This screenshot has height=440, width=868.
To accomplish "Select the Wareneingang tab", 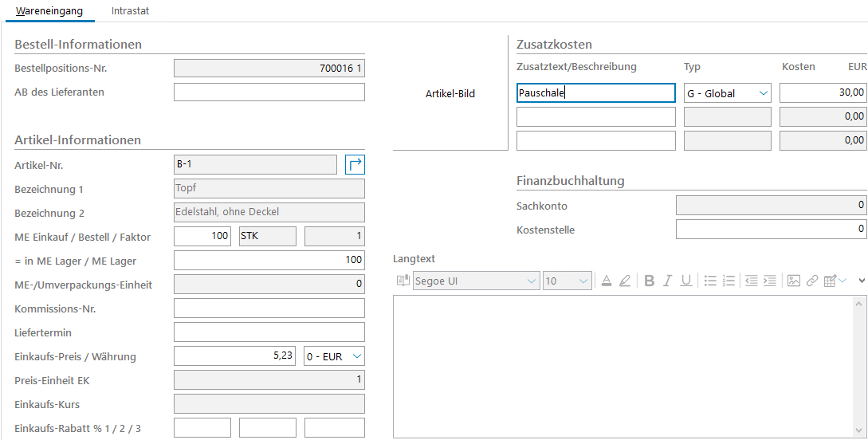I will (49, 11).
